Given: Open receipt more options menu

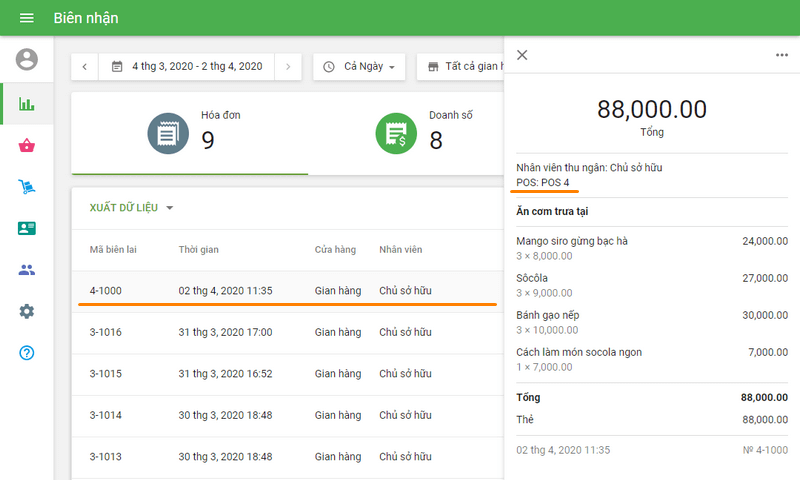Looking at the screenshot, I should tap(782, 55).
